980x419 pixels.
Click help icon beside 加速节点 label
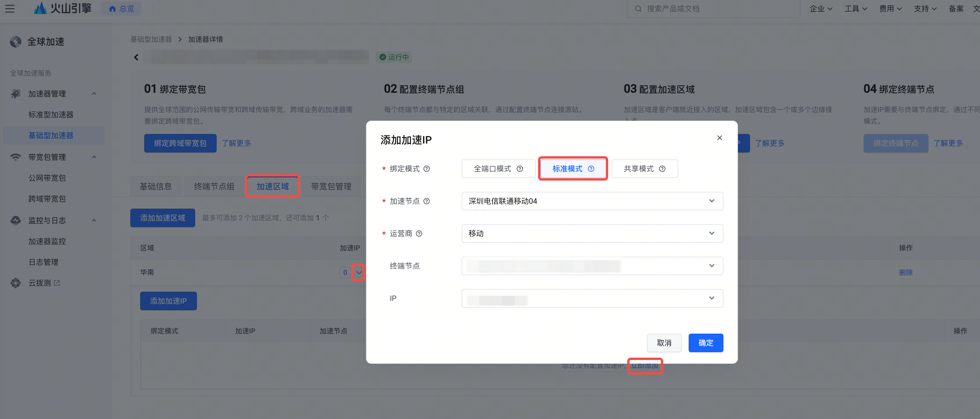[x=427, y=201]
